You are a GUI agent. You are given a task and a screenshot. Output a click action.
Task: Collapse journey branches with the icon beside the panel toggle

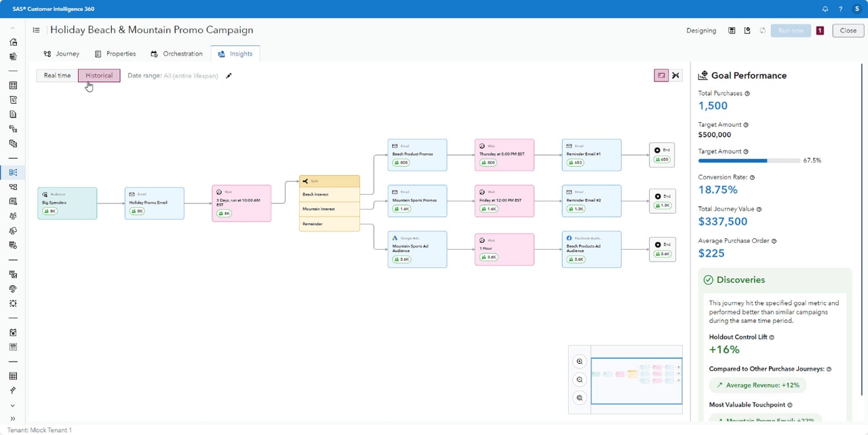click(x=675, y=75)
